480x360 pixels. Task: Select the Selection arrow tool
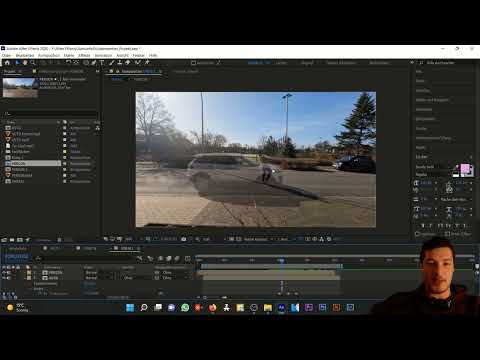tap(18, 63)
